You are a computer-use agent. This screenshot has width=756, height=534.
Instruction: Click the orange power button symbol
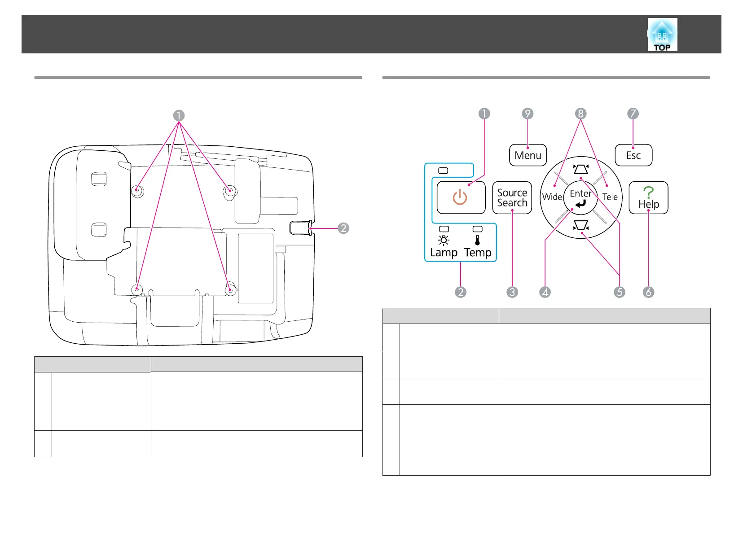[460, 197]
